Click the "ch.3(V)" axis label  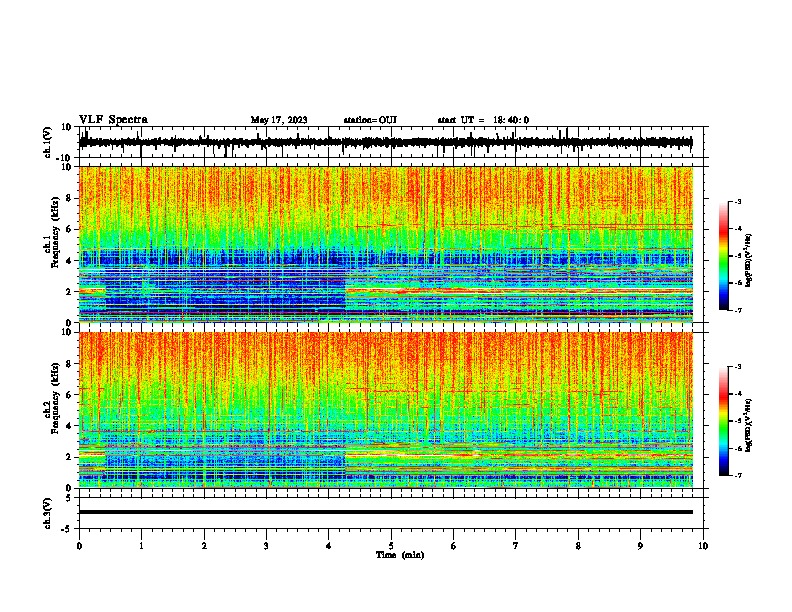pyautogui.click(x=48, y=513)
